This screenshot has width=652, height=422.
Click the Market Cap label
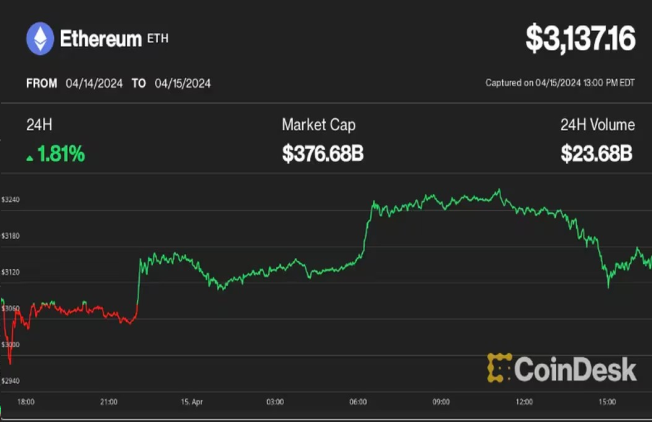[319, 125]
